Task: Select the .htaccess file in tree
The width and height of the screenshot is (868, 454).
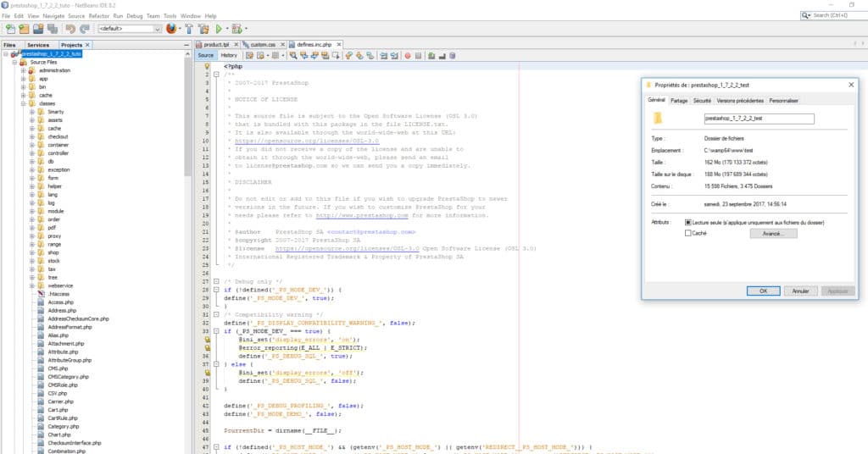Action: (58, 294)
